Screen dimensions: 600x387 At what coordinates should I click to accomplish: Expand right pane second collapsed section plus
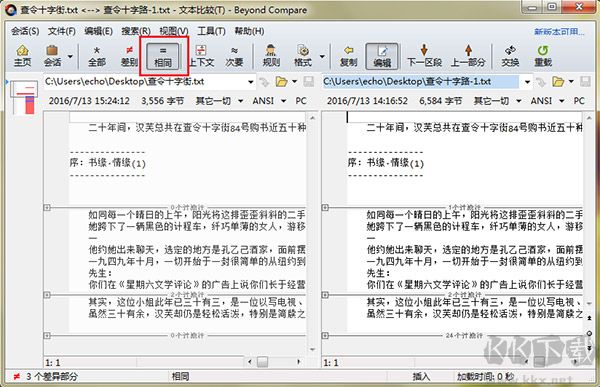tap(325, 295)
